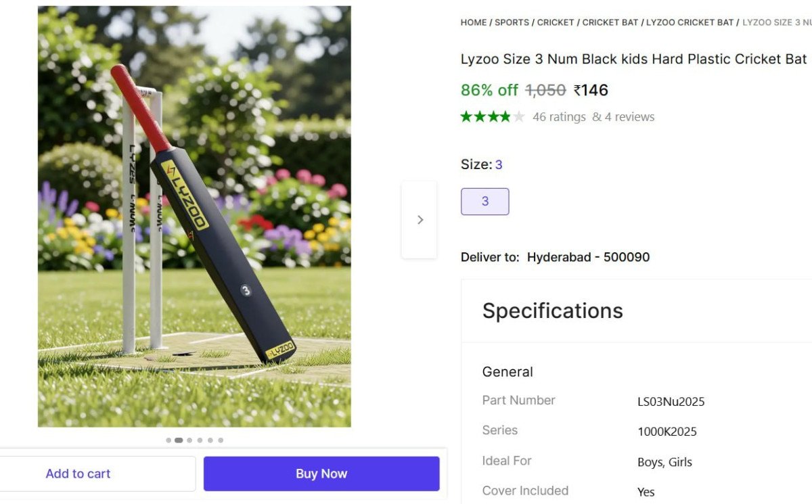This screenshot has width=812, height=504.
Task: Click the Specifications heading
Action: 552,311
